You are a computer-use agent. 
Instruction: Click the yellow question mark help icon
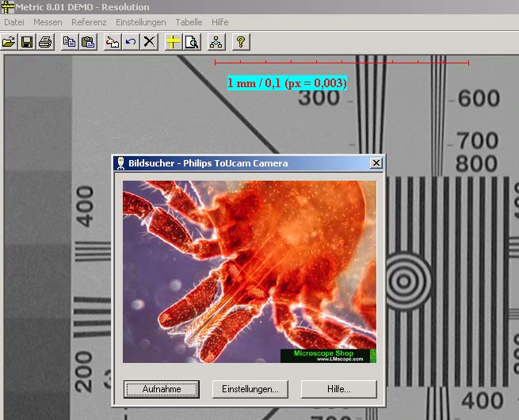[241, 42]
